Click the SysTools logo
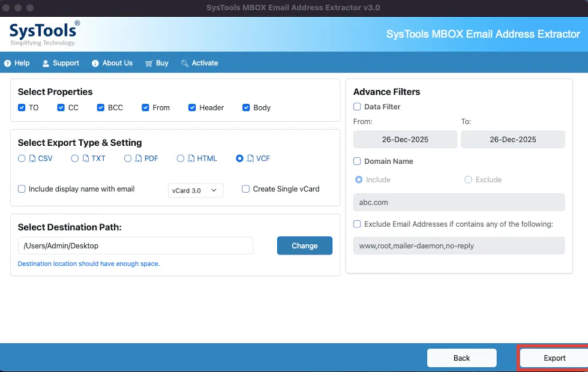588x372 pixels. click(44, 34)
